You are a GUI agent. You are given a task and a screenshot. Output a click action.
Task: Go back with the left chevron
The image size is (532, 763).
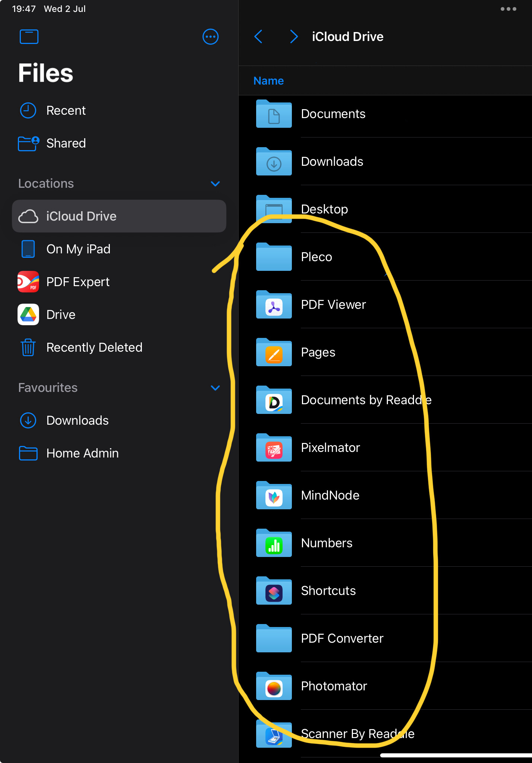[x=258, y=37]
